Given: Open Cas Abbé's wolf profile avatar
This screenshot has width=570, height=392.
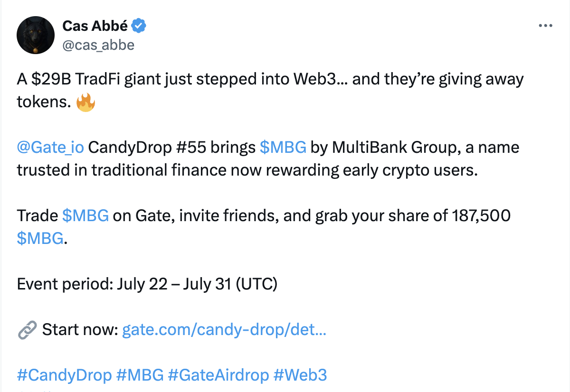Looking at the screenshot, I should click(35, 36).
